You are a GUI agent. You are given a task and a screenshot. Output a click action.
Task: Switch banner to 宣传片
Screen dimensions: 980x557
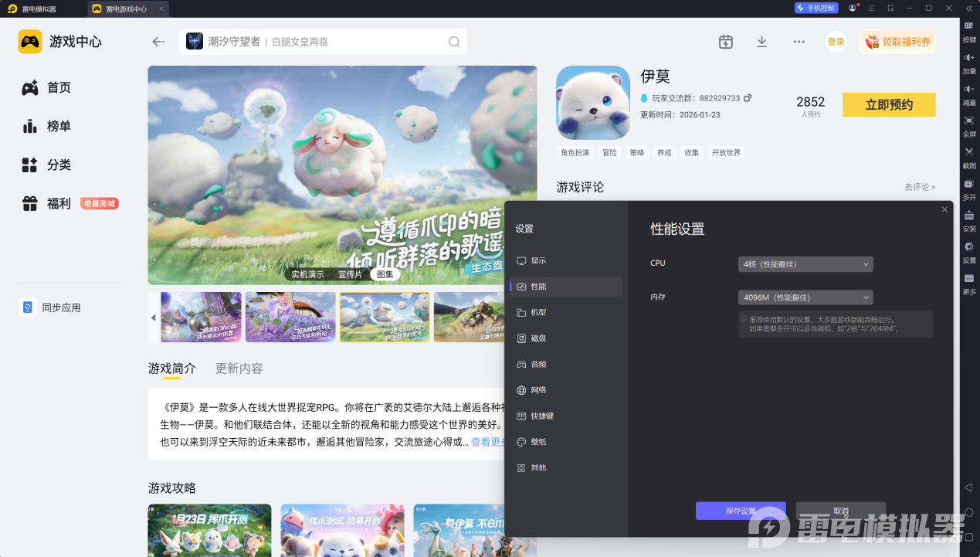(x=350, y=274)
